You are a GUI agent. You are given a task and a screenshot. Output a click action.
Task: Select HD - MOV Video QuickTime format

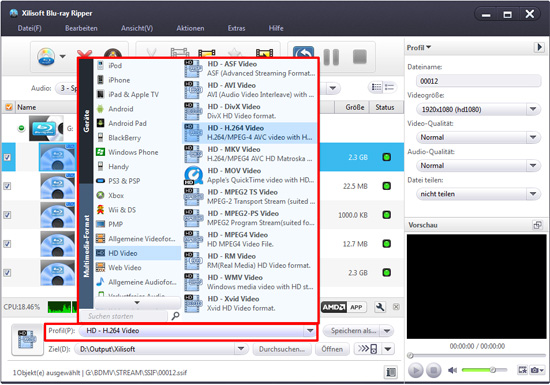pyautogui.click(x=249, y=175)
